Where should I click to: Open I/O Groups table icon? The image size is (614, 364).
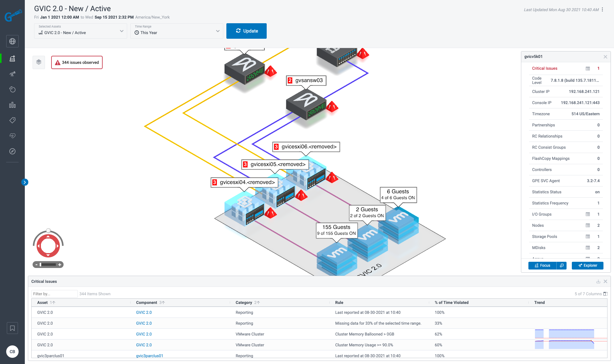pos(588,214)
